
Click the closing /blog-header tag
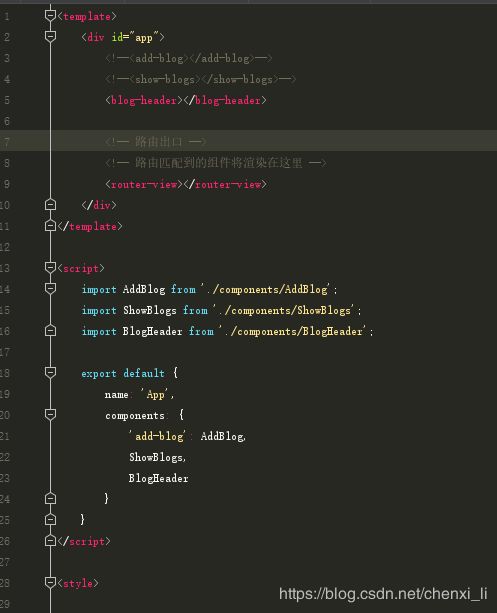225,100
